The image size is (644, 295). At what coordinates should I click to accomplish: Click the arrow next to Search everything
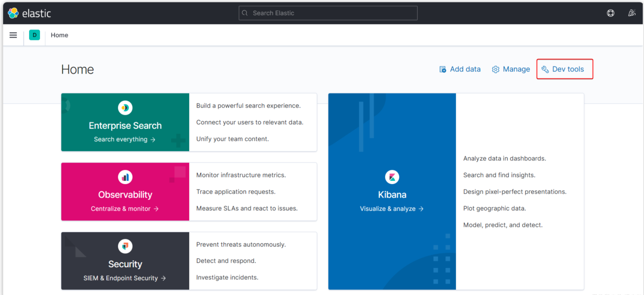153,140
